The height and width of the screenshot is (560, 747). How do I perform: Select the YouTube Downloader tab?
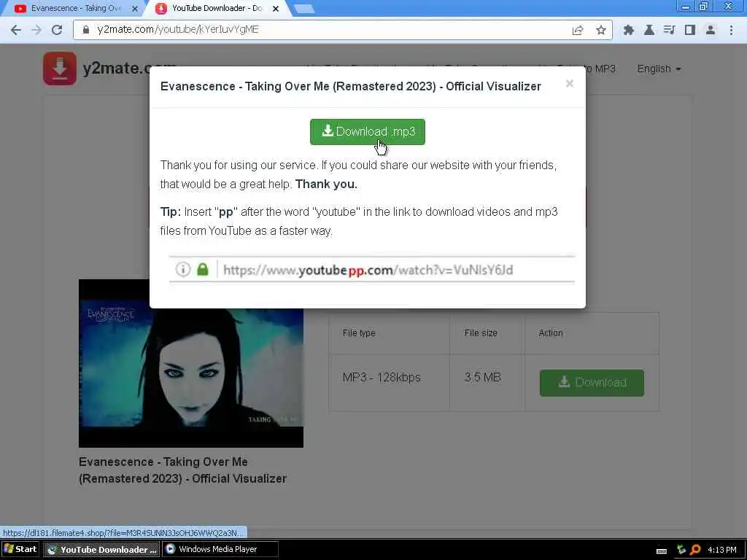coord(217,8)
